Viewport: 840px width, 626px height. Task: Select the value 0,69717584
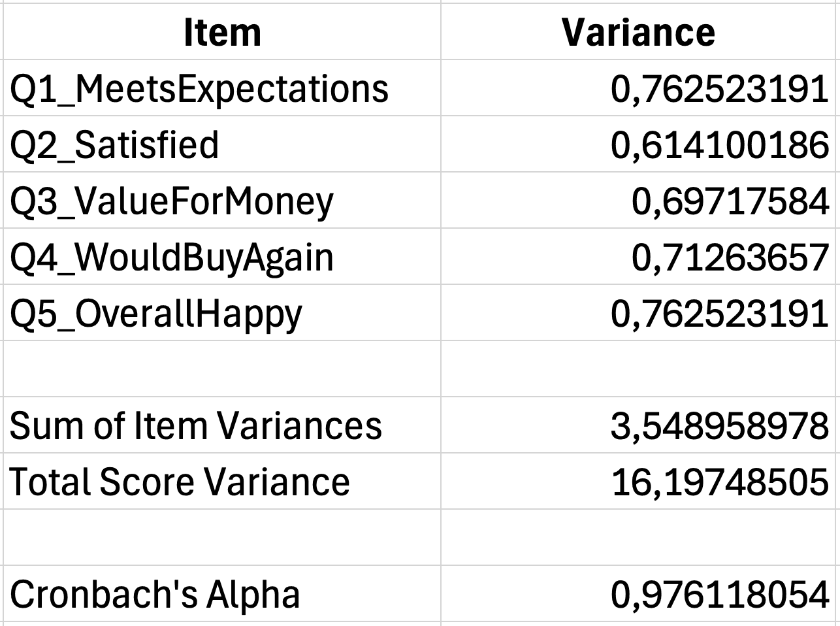(x=730, y=201)
